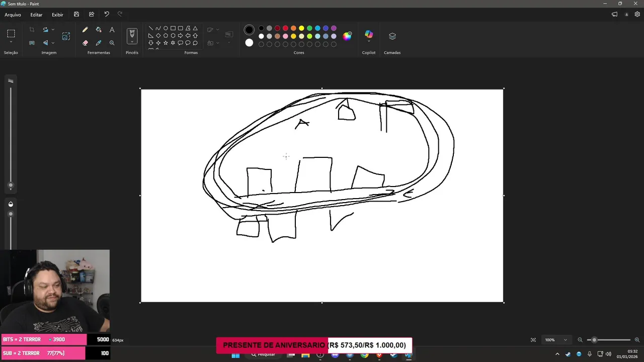
Task: Choose the yellow color swatch
Action: [x=301, y=28]
